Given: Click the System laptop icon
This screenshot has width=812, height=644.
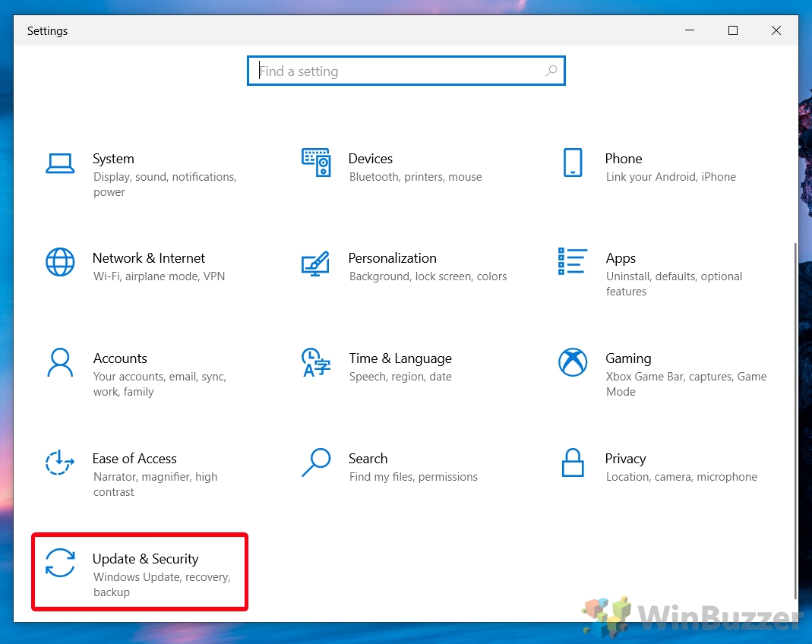Looking at the screenshot, I should (x=60, y=163).
